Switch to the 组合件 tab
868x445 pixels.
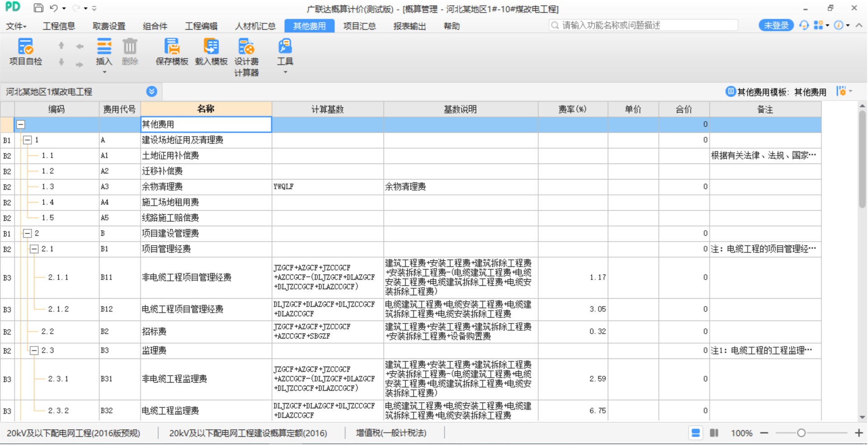coord(155,26)
